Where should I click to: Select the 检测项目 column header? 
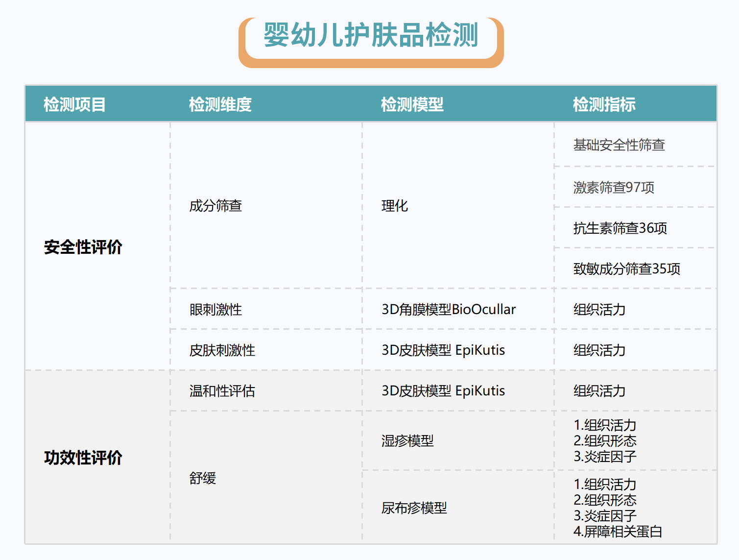tap(74, 104)
